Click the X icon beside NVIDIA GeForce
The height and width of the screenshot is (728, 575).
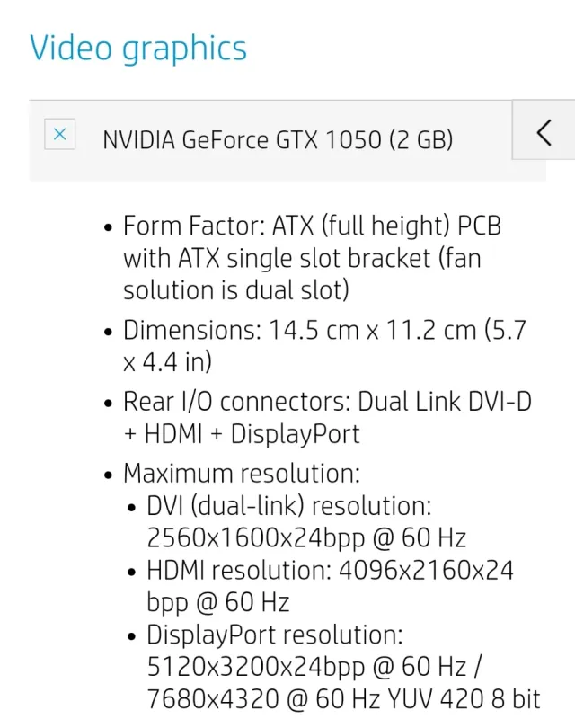(60, 134)
